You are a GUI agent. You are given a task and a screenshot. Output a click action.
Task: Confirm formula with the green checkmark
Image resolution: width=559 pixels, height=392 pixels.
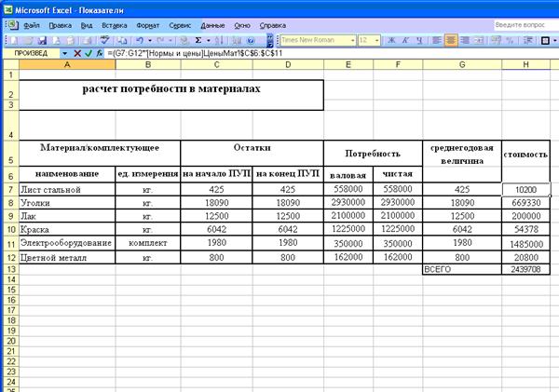(x=89, y=53)
